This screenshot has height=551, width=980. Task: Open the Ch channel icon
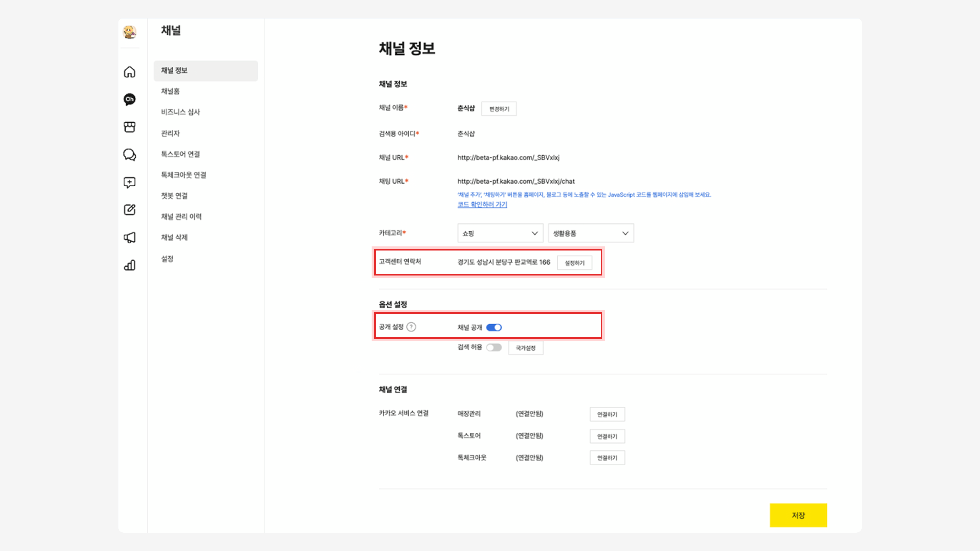pos(129,99)
